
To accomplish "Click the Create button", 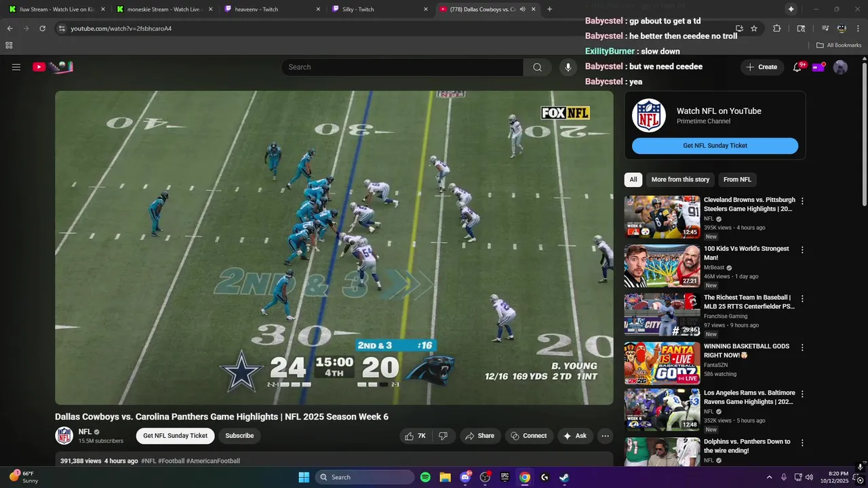I will click(x=762, y=67).
